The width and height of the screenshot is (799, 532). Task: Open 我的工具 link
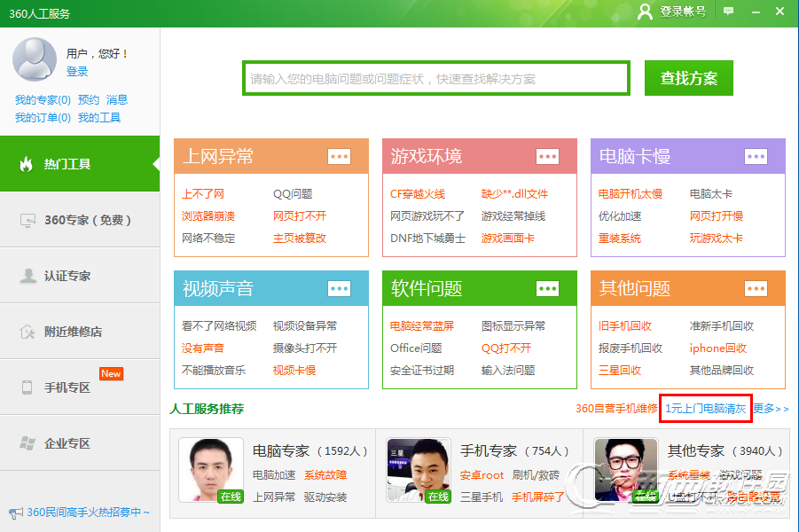[x=98, y=118]
